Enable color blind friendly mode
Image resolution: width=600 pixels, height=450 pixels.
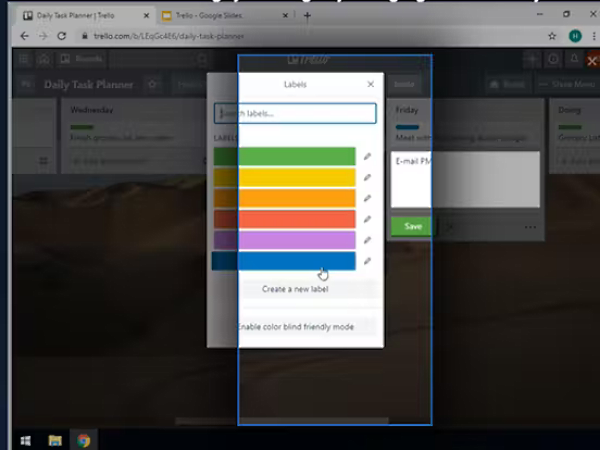pyautogui.click(x=295, y=327)
